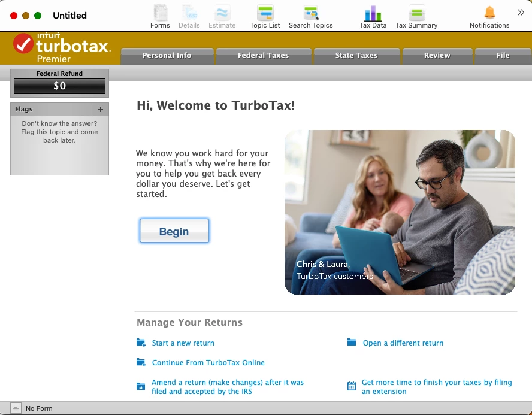Screen dimensions: 532x415
Task: Switch to the Review tab
Action: tap(437, 56)
